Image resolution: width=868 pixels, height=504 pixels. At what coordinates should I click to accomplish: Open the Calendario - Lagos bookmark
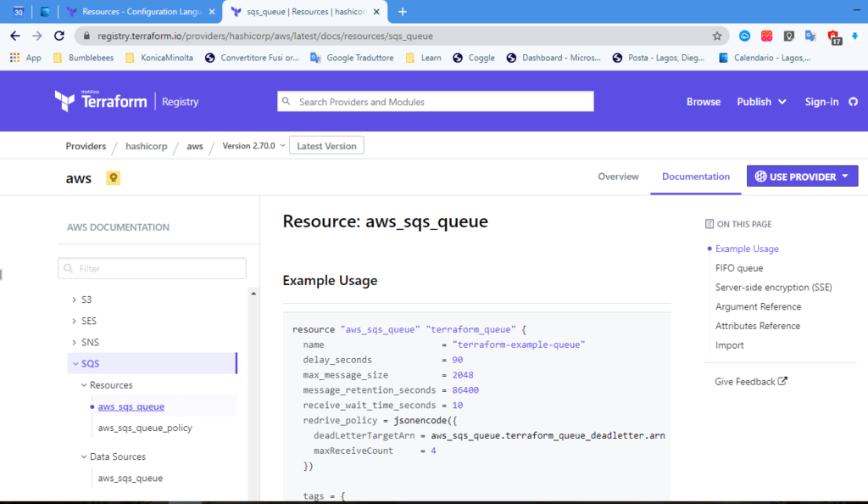765,58
